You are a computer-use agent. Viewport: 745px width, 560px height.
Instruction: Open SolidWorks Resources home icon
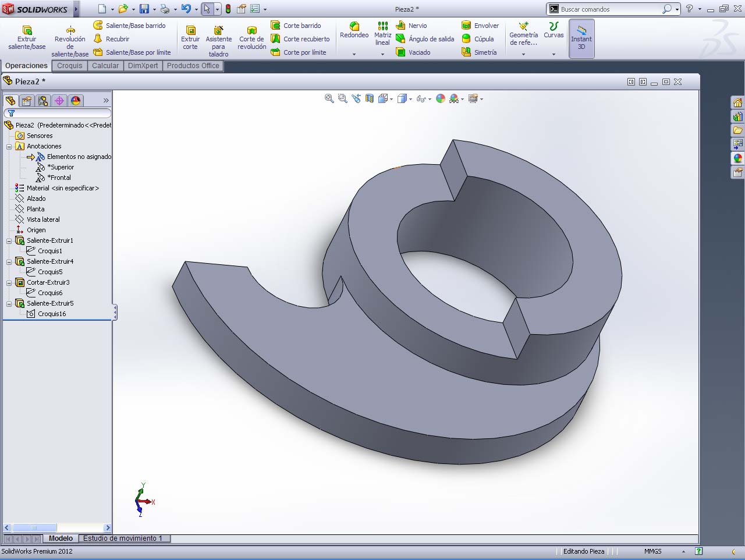pyautogui.click(x=737, y=102)
